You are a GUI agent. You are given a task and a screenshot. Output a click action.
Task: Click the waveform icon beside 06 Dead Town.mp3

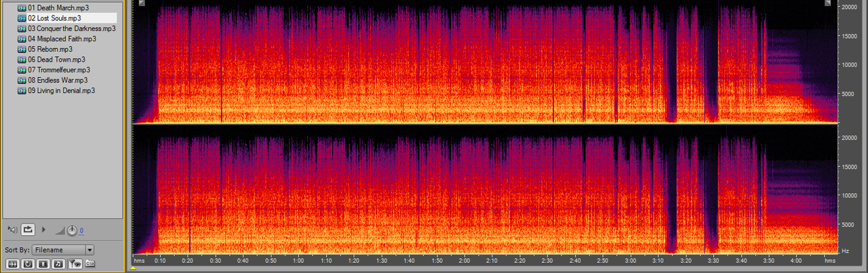[x=22, y=59]
